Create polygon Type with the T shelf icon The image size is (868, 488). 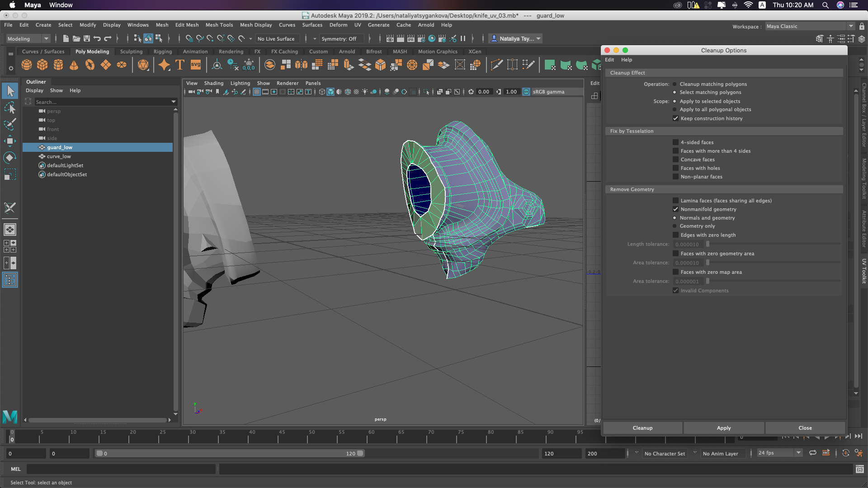pos(179,65)
